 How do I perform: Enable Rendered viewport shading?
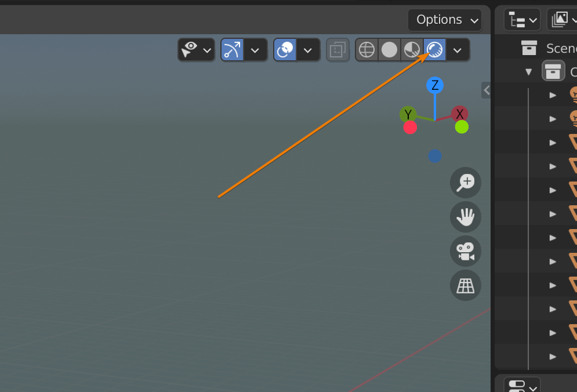click(x=434, y=49)
